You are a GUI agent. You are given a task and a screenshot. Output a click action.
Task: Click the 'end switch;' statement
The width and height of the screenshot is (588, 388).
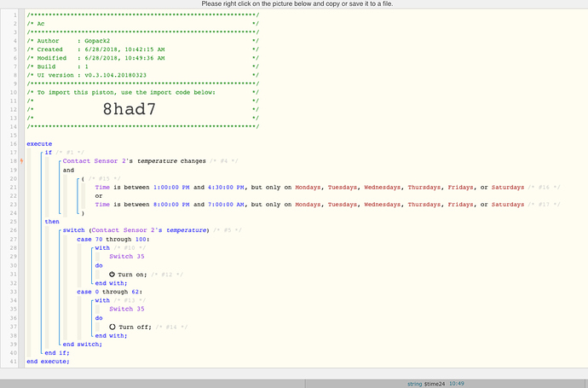pos(82,345)
